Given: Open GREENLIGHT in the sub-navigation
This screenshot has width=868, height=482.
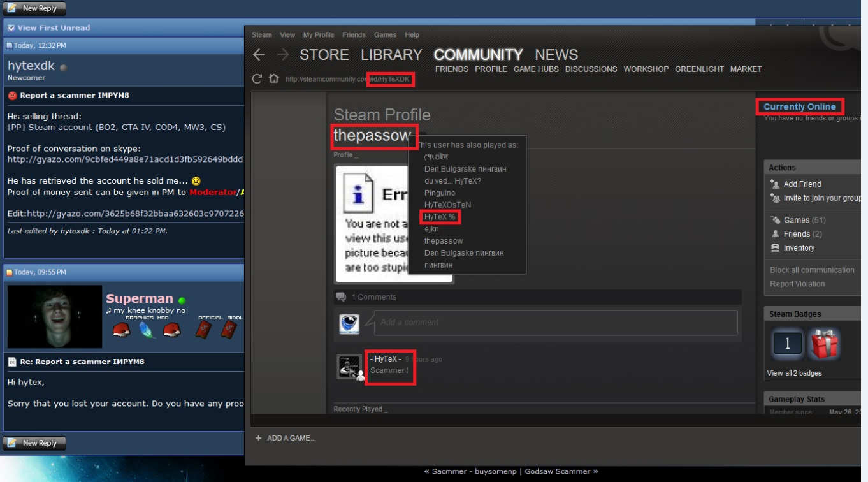Looking at the screenshot, I should 699,69.
